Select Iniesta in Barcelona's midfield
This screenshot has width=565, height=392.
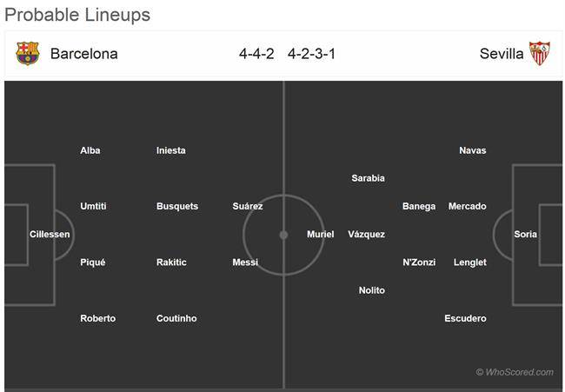[x=170, y=150]
